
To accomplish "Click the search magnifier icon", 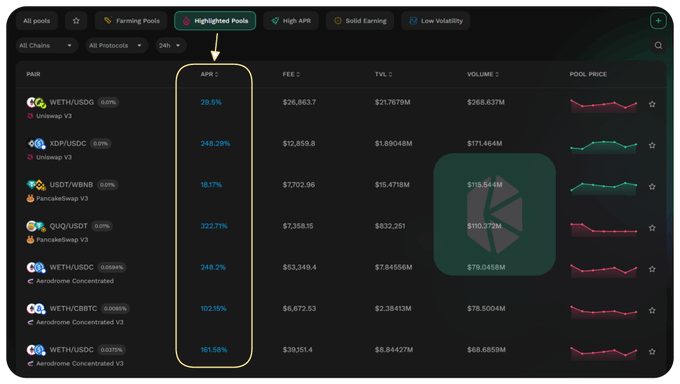I will coord(658,46).
